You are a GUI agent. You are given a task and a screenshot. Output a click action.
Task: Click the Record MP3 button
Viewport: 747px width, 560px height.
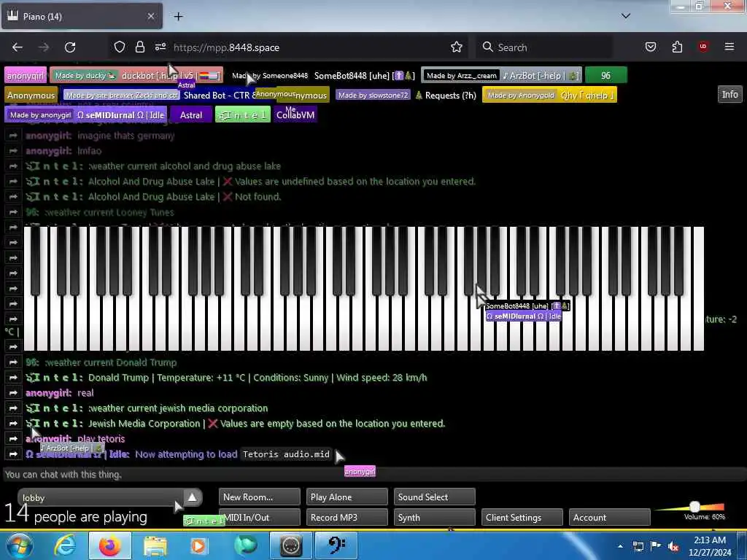(347, 517)
